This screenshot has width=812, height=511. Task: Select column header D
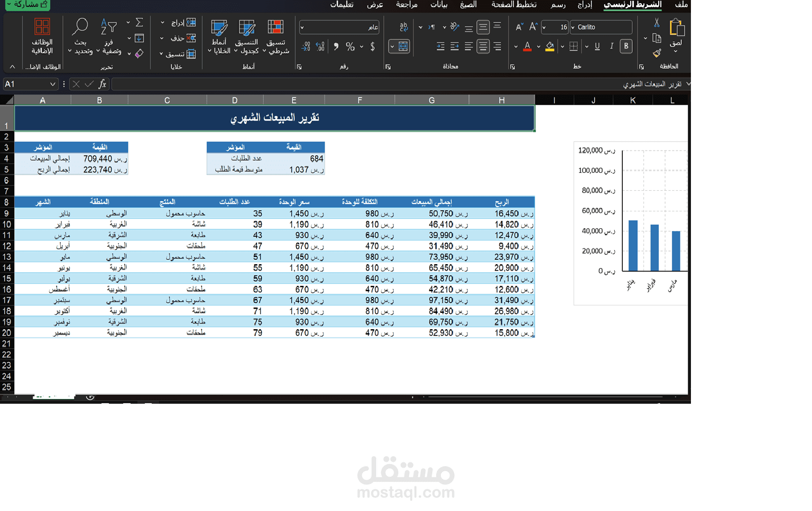tap(235, 100)
